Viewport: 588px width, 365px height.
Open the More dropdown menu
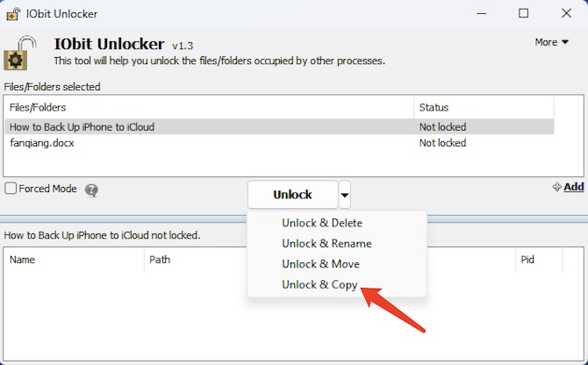coord(552,42)
